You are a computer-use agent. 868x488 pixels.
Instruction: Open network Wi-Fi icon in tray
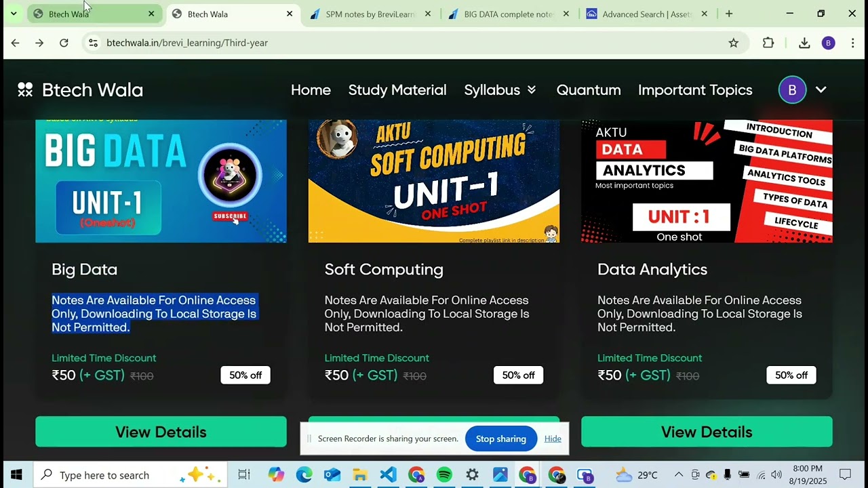pyautogui.click(x=761, y=475)
